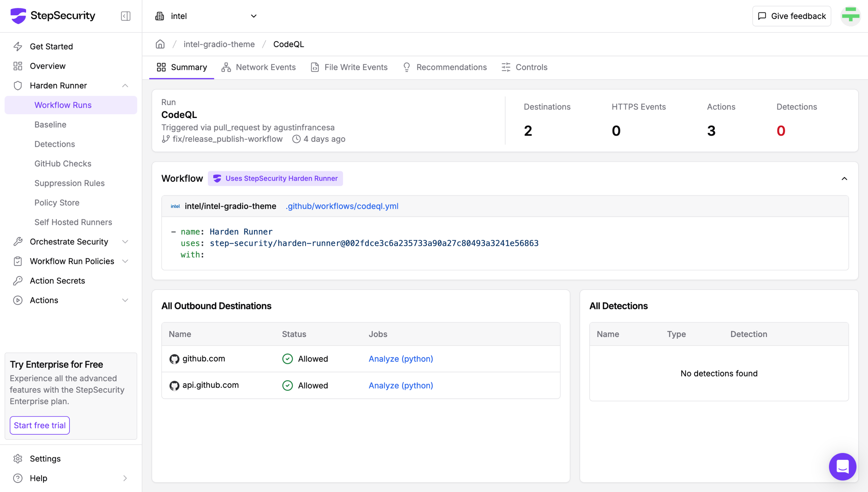Viewport: 868px width, 492px height.
Task: Open Get Started lightning item
Action: [x=51, y=46]
